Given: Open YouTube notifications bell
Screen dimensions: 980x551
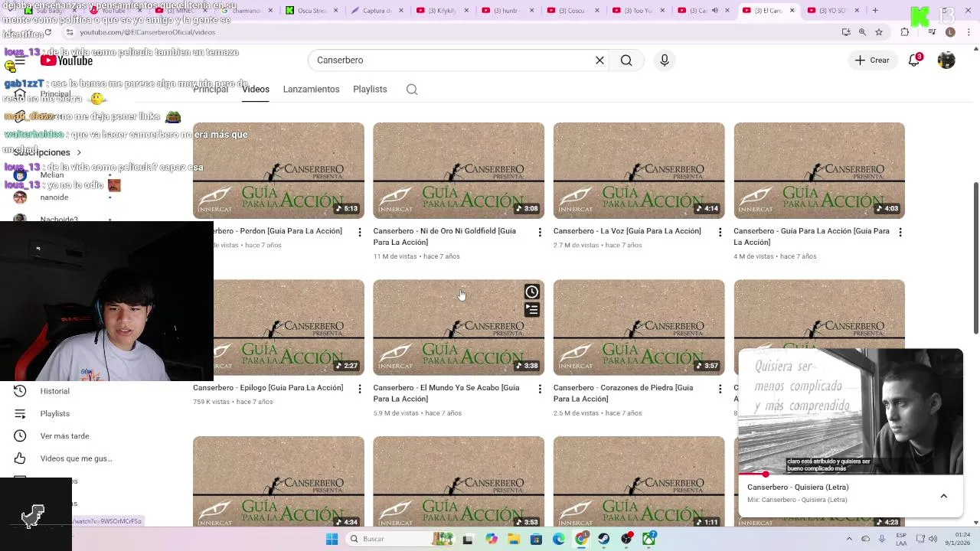Looking at the screenshot, I should [x=914, y=60].
